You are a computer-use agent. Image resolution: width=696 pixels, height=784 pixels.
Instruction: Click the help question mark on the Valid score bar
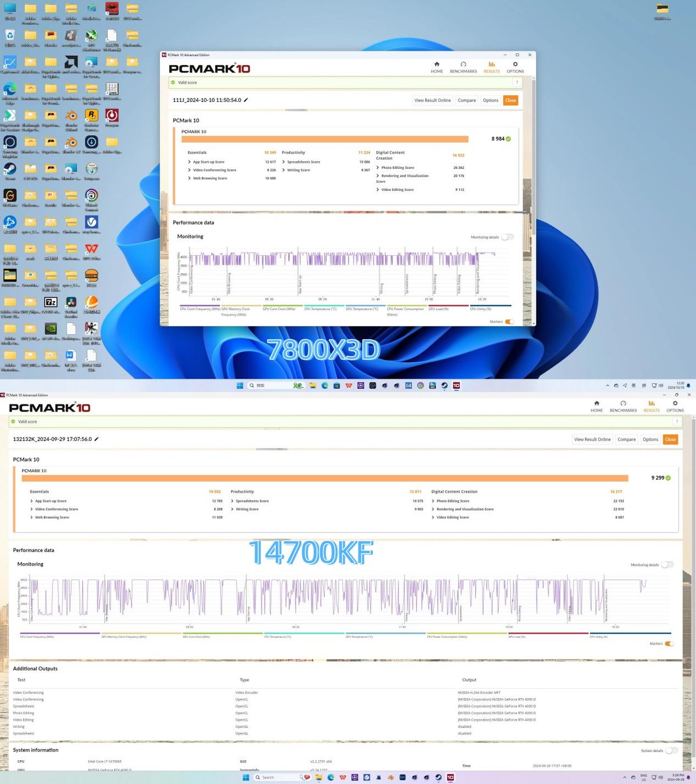click(516, 82)
